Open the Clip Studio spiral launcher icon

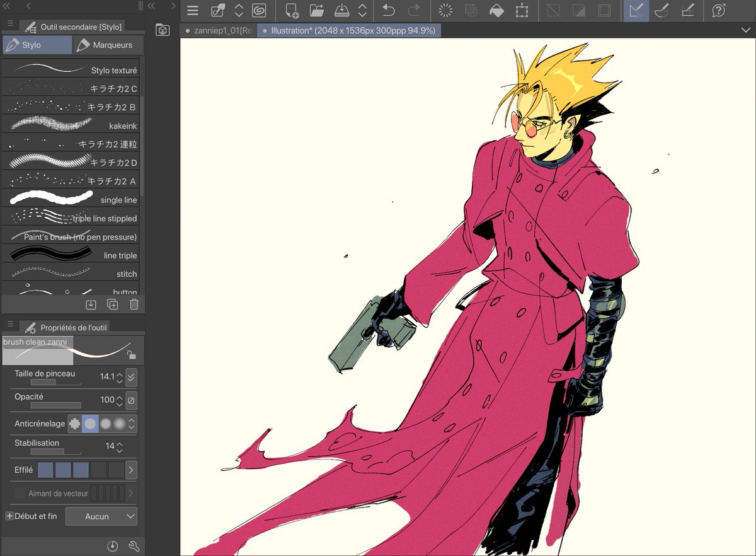(258, 11)
